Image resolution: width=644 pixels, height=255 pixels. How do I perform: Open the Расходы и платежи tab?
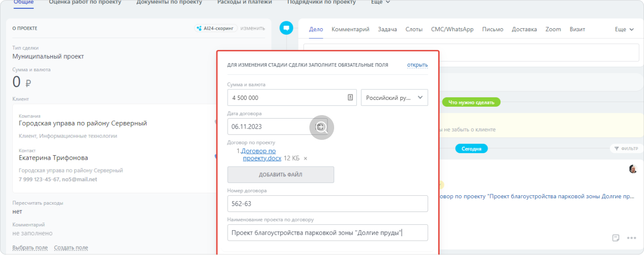[x=245, y=2]
